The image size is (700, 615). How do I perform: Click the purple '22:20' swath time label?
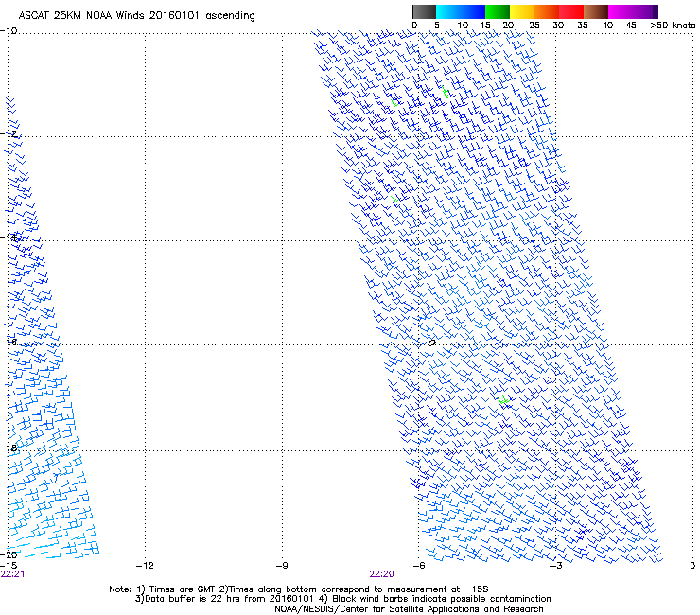[x=382, y=574]
